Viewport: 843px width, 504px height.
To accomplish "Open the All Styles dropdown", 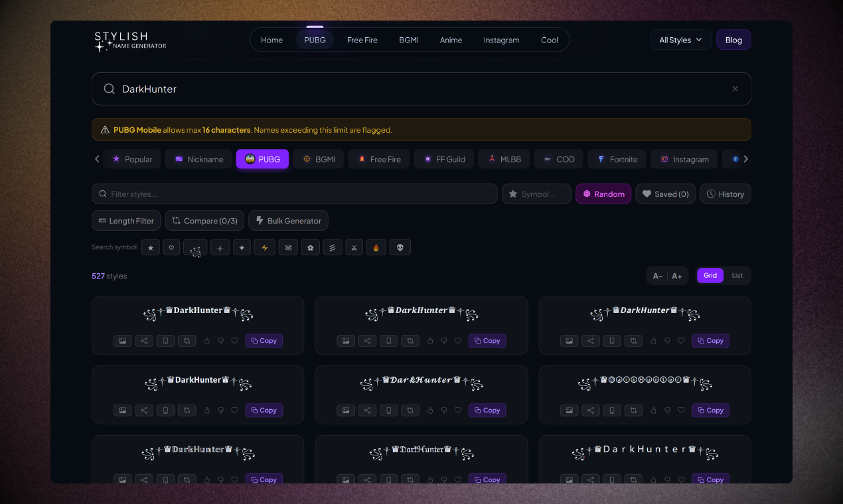I will tap(681, 40).
